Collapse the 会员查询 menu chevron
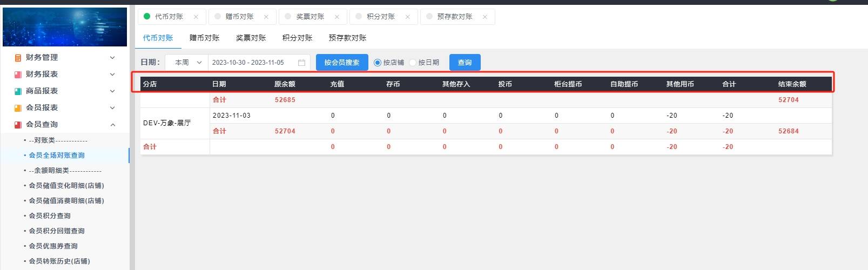Screen dimensions: 868x270 (112, 125)
